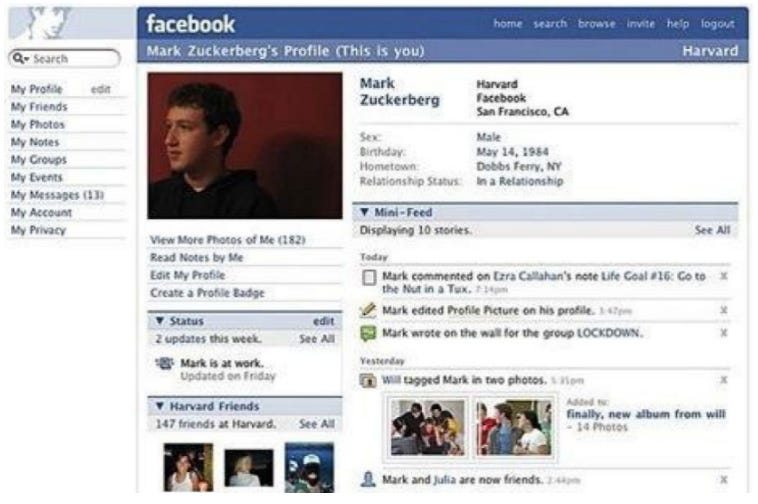Collapse the Harvard Friends section triangle
The height and width of the screenshot is (504, 758).
[x=160, y=406]
